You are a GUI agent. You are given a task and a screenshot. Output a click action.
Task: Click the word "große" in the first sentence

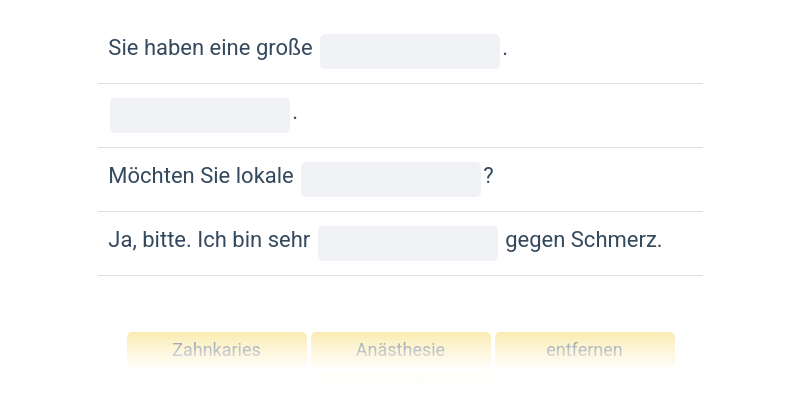(286, 48)
